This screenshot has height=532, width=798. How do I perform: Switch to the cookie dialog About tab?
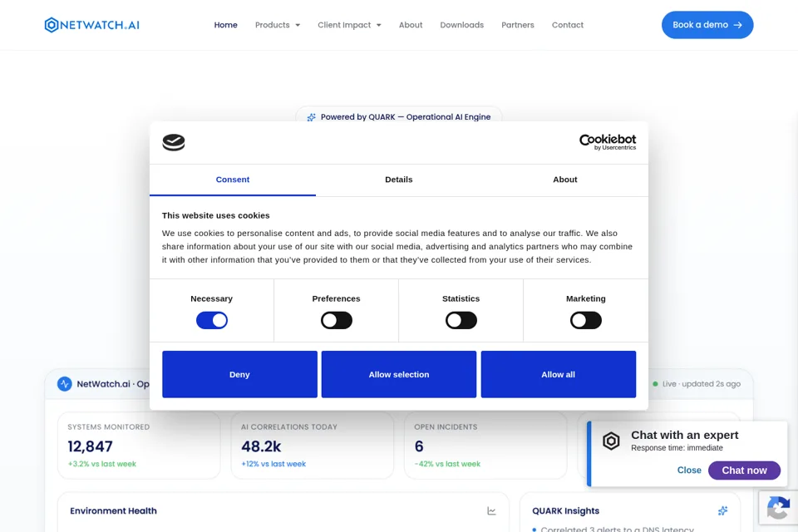[x=565, y=180]
